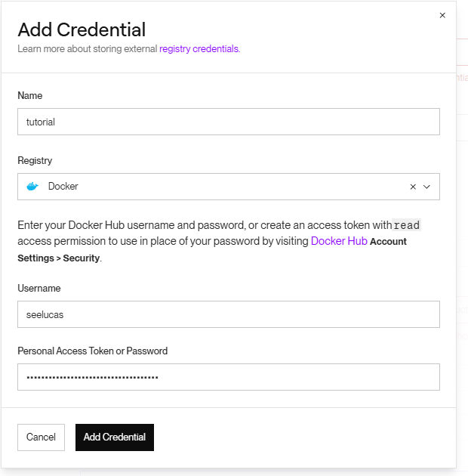Expand the Registry dropdown chevron
The height and width of the screenshot is (476, 468).
coord(427,187)
